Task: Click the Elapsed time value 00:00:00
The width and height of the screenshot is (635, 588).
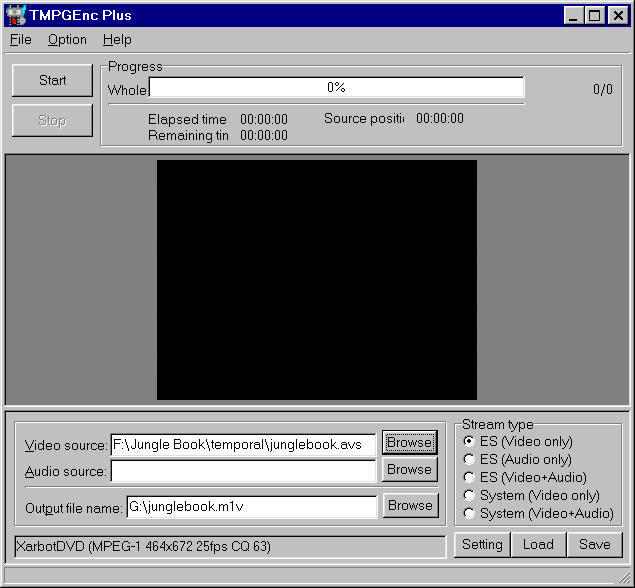Action: point(264,119)
